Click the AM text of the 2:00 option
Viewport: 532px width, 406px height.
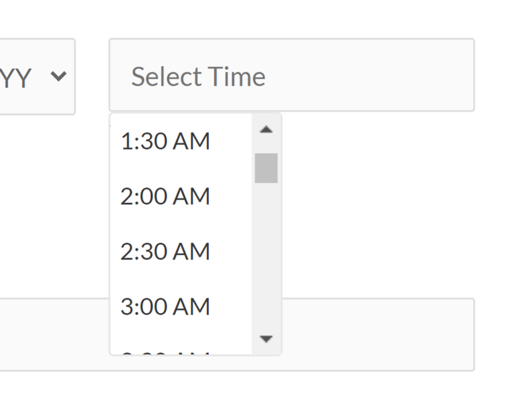click(191, 197)
